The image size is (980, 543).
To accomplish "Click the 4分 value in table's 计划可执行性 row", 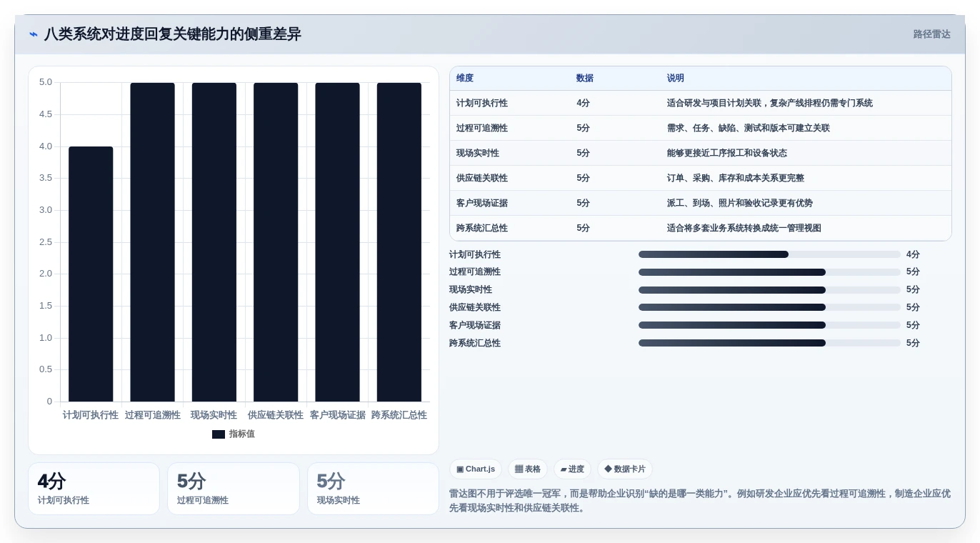I will 584,104.
